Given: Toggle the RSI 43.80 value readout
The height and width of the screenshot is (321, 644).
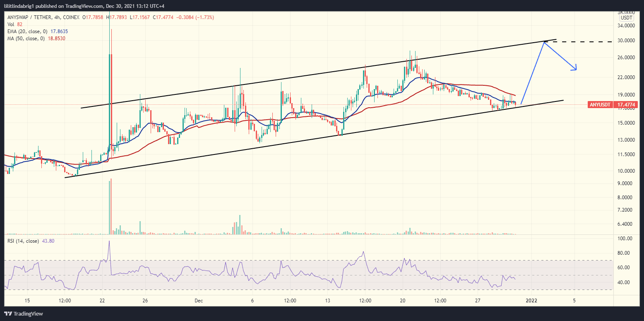Looking at the screenshot, I should (48, 241).
